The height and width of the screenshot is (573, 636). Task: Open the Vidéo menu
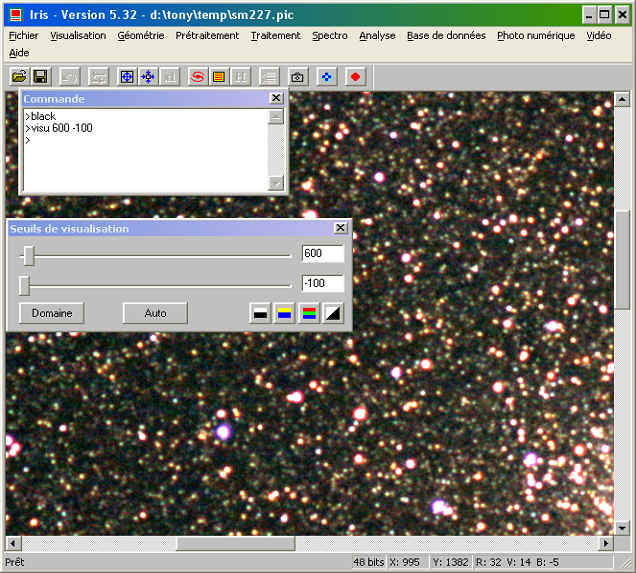599,36
